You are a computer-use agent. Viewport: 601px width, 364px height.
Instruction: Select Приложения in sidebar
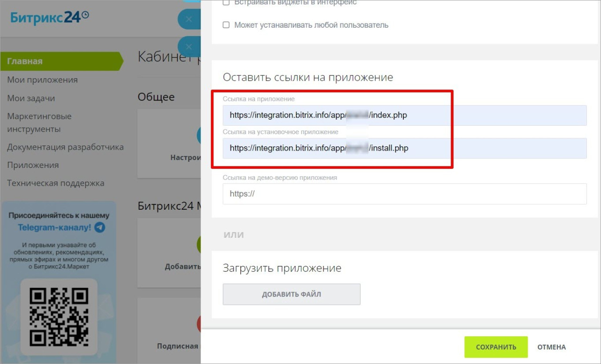pyautogui.click(x=33, y=165)
